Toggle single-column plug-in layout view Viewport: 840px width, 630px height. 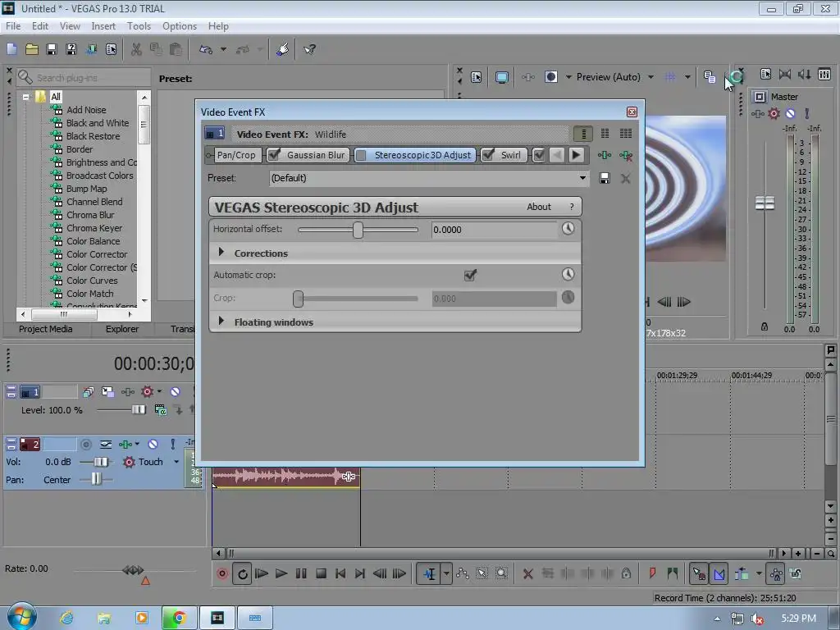(x=583, y=134)
